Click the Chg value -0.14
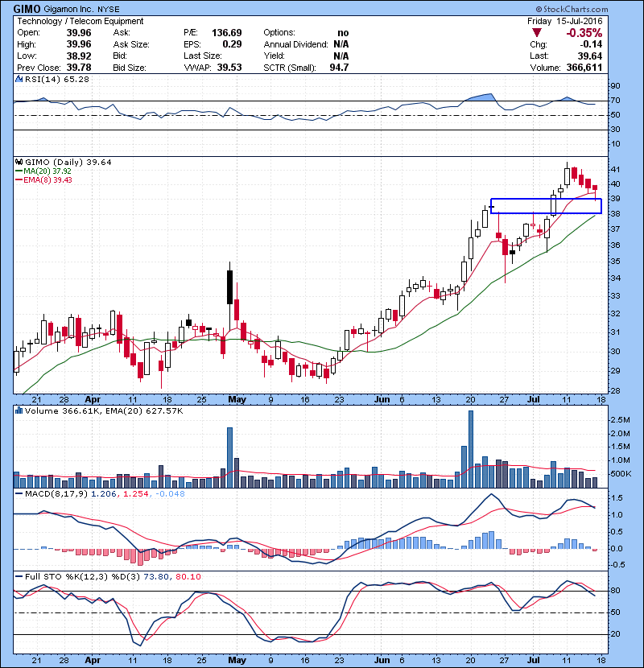 click(590, 44)
